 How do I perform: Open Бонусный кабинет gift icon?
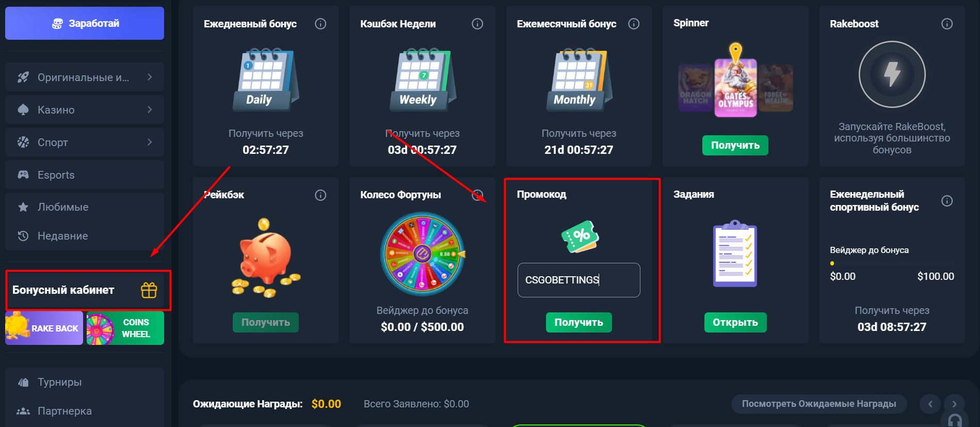[149, 290]
